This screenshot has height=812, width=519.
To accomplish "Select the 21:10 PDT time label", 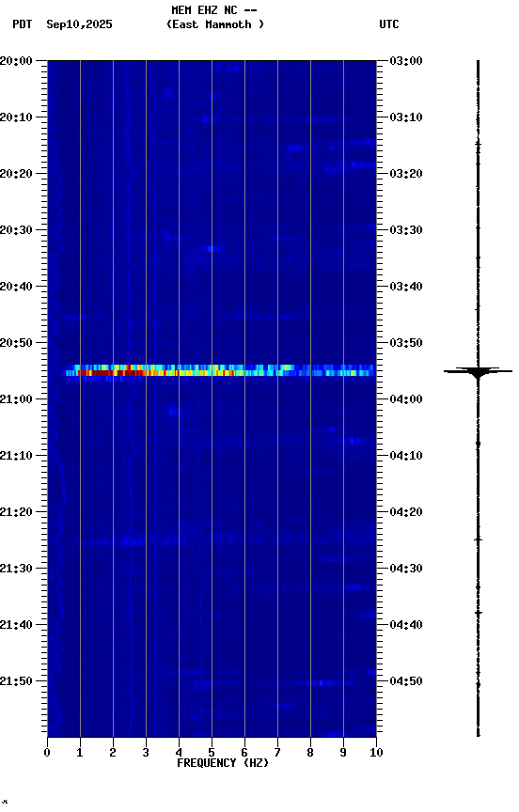I will coord(16,456).
